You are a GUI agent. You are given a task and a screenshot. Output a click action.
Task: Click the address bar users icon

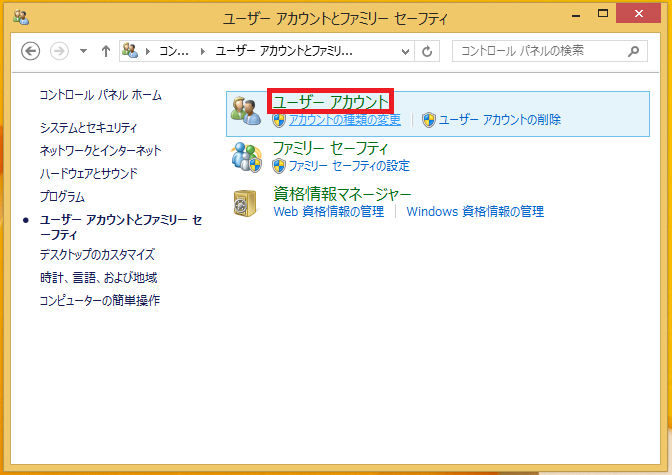coord(130,51)
